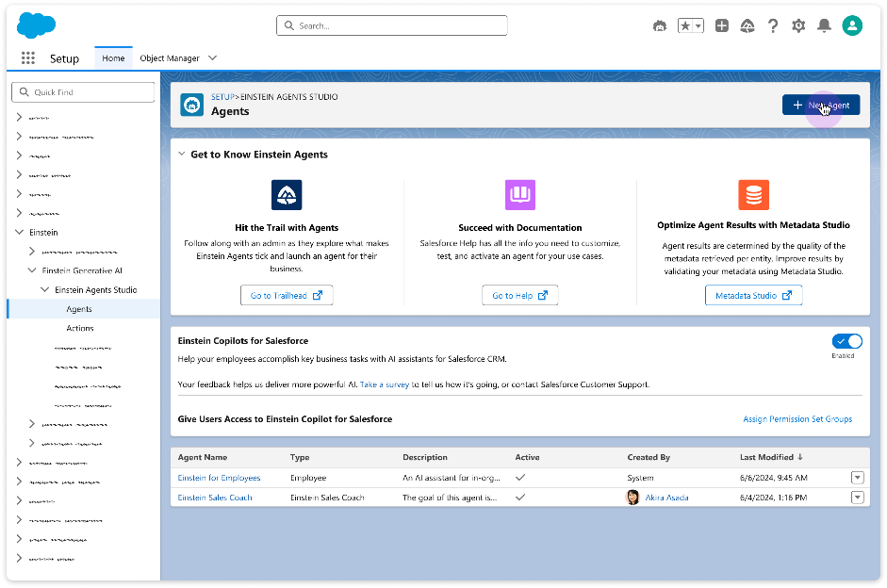The image size is (887, 588).
Task: Click the Salesforce cloud logo
Action: (x=36, y=25)
